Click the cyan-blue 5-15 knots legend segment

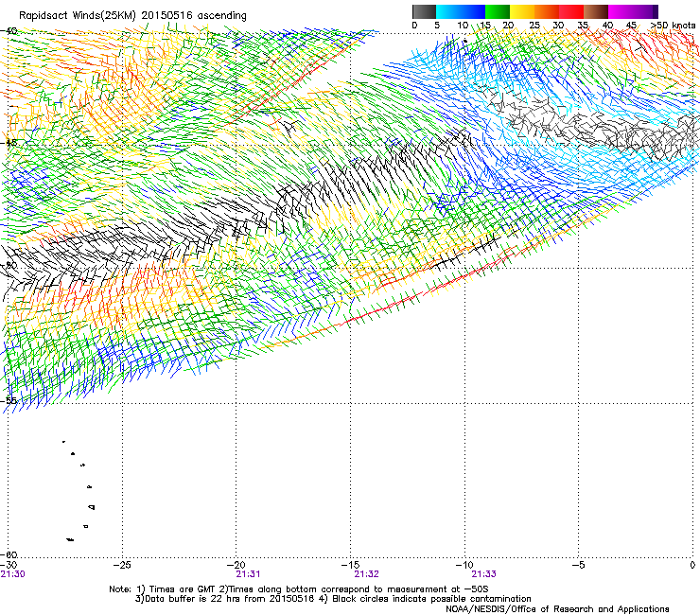[x=460, y=11]
